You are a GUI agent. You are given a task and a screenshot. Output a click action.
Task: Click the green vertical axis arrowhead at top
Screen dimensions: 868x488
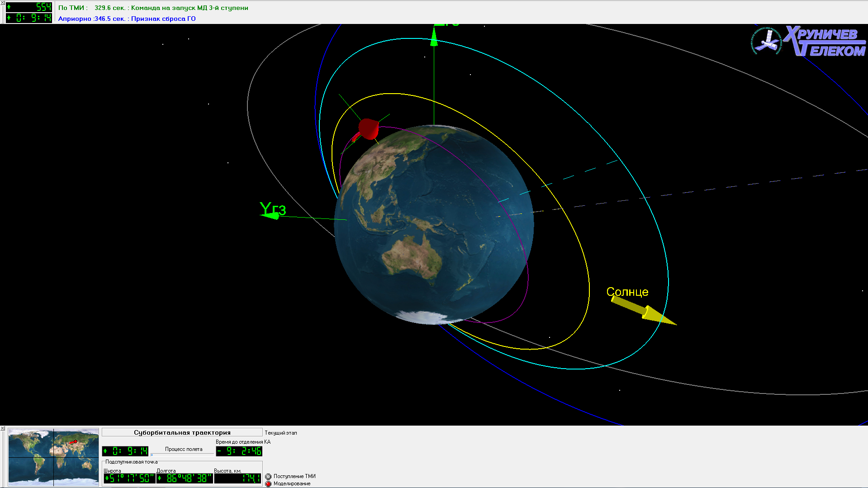434,38
